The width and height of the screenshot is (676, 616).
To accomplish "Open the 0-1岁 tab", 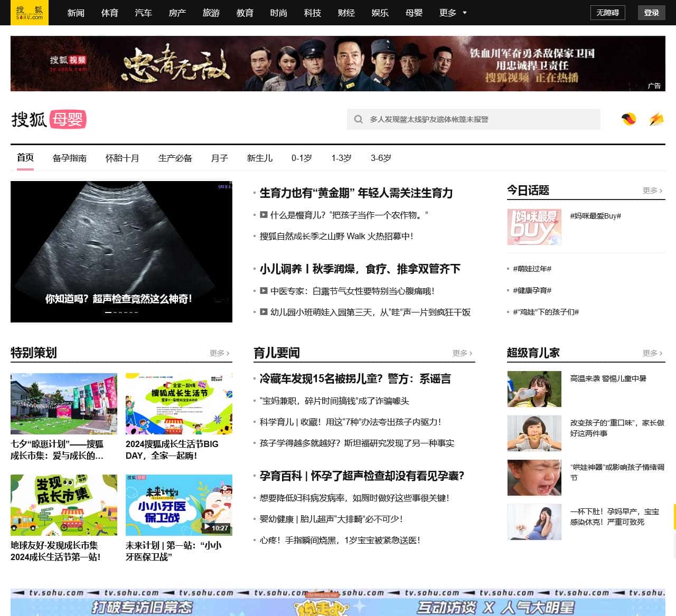I will (302, 158).
